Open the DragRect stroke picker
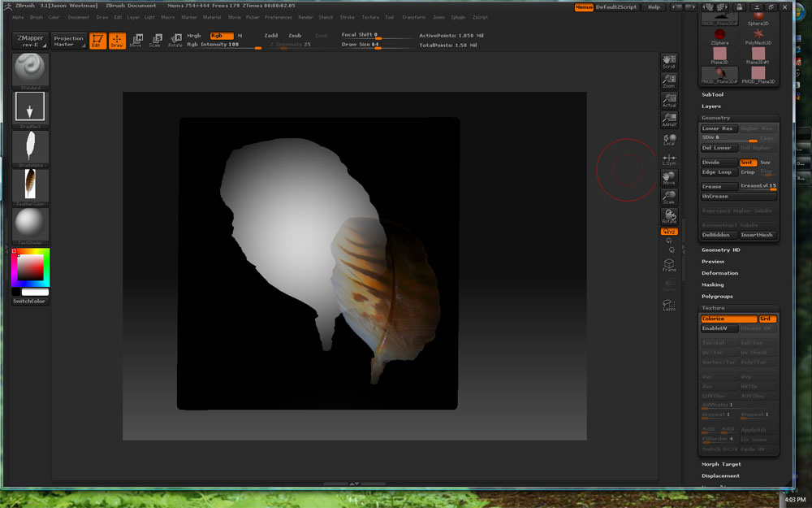 coord(30,110)
